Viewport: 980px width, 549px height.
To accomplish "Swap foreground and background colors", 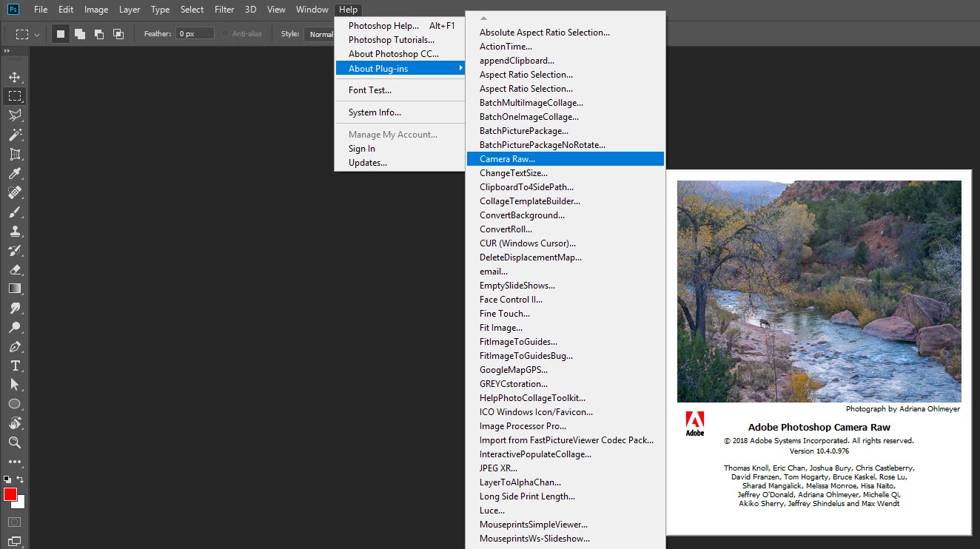I will pyautogui.click(x=20, y=479).
